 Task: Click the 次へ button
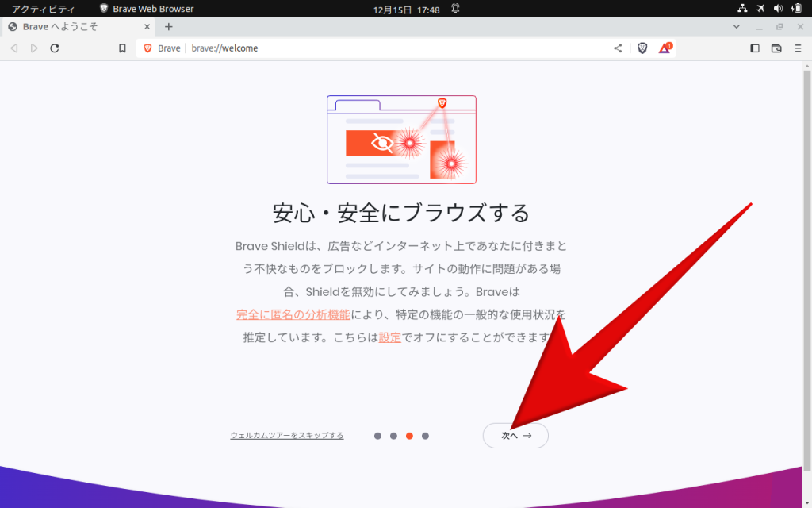515,436
